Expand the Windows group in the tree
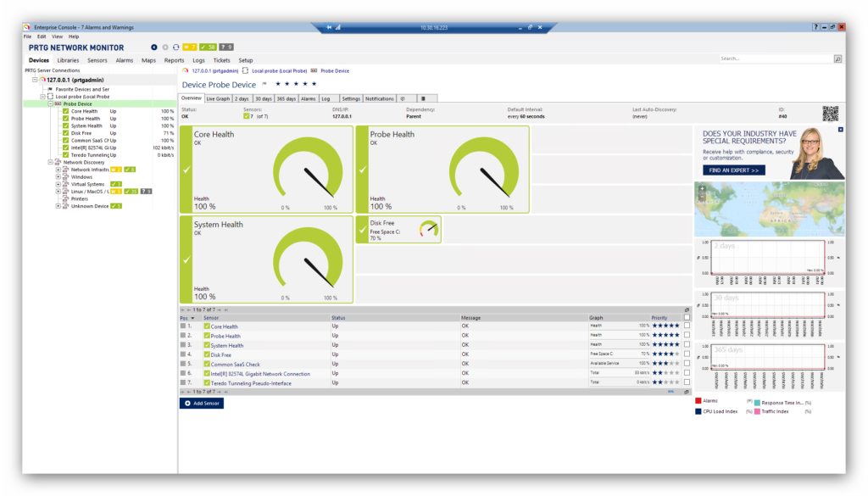Viewport: 868px width, 496px height. click(58, 176)
